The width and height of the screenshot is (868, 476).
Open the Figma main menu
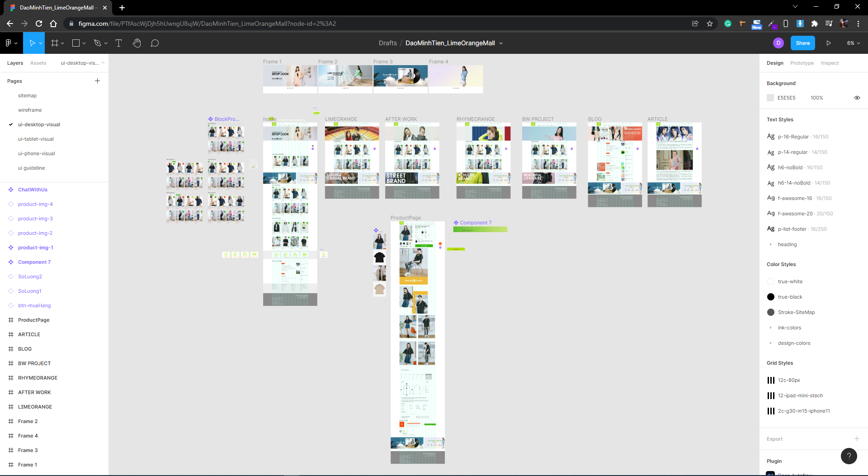[x=10, y=43]
